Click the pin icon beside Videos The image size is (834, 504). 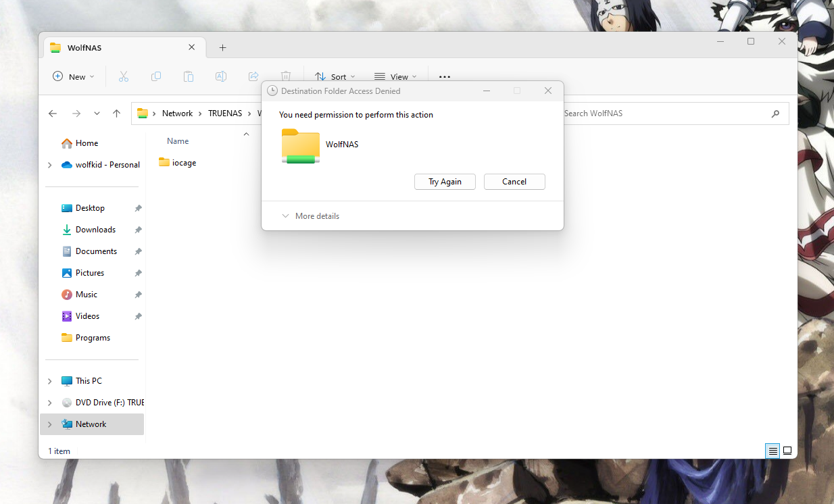coord(138,316)
